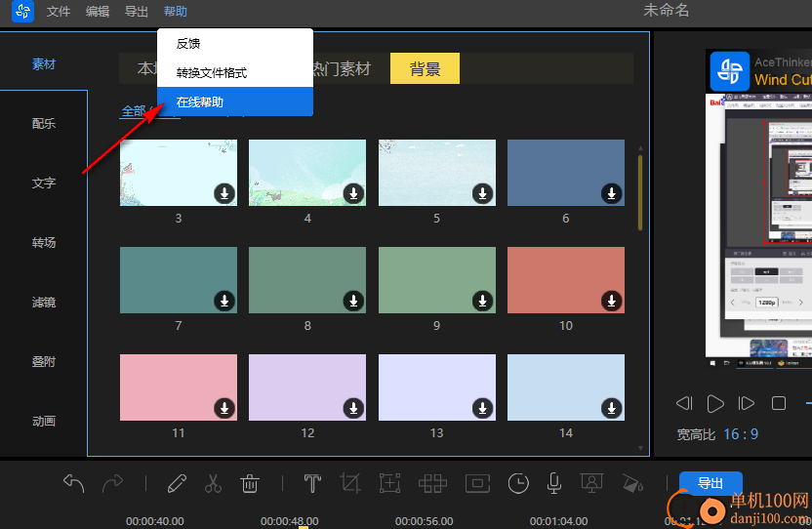Download background 14

tap(611, 408)
